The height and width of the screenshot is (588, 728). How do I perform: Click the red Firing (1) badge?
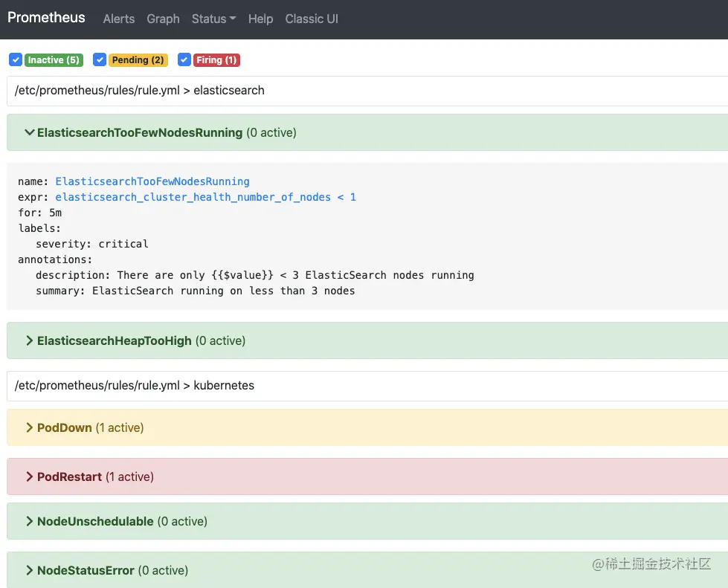[216, 60]
